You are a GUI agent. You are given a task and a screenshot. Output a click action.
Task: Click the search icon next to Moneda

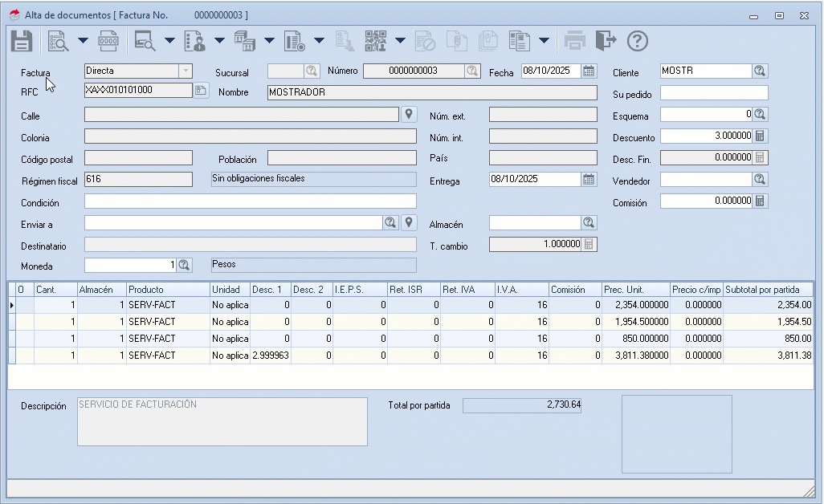183,265
